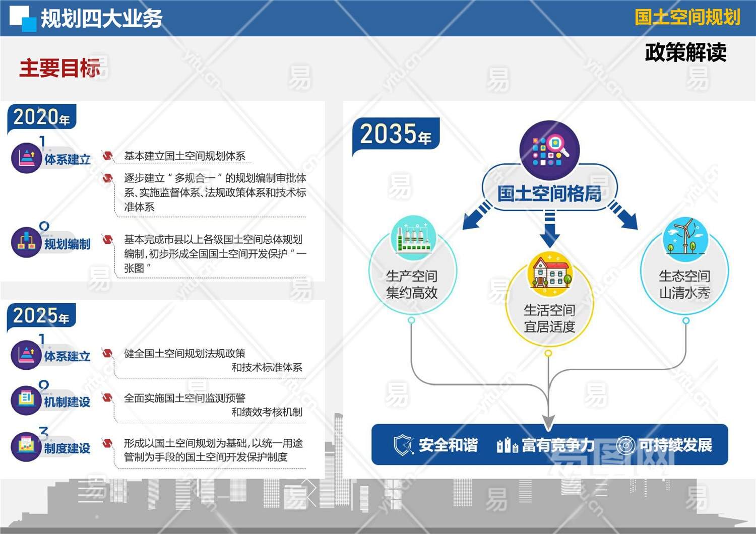This screenshot has width=756, height=534.
Task: Click the red bullet beside 健全国土空间规划法规政策
Action: click(x=107, y=353)
